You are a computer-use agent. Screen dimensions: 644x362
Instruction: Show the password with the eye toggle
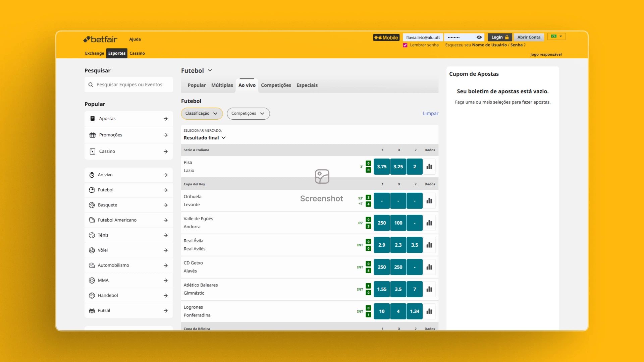click(479, 37)
